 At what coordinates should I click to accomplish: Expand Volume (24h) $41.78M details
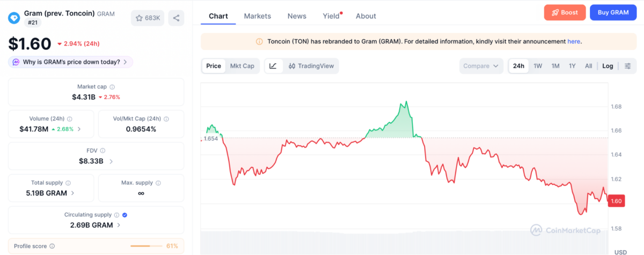(79, 129)
